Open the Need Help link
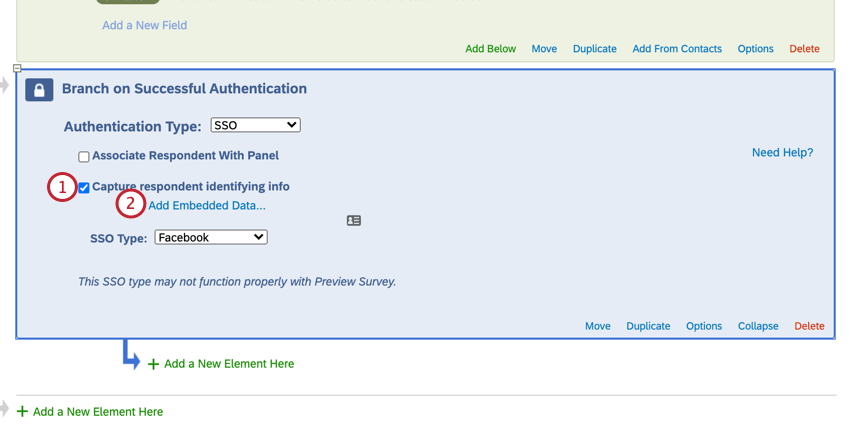This screenshot has width=850, height=425. point(782,153)
